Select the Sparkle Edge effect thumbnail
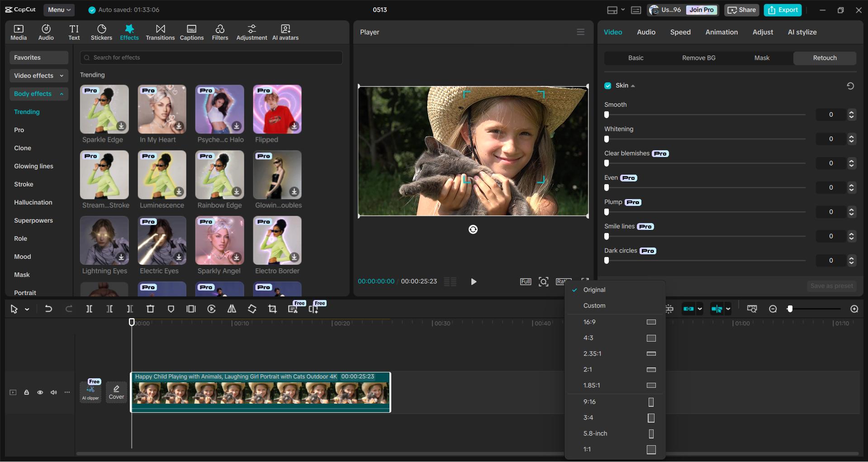 tap(104, 109)
